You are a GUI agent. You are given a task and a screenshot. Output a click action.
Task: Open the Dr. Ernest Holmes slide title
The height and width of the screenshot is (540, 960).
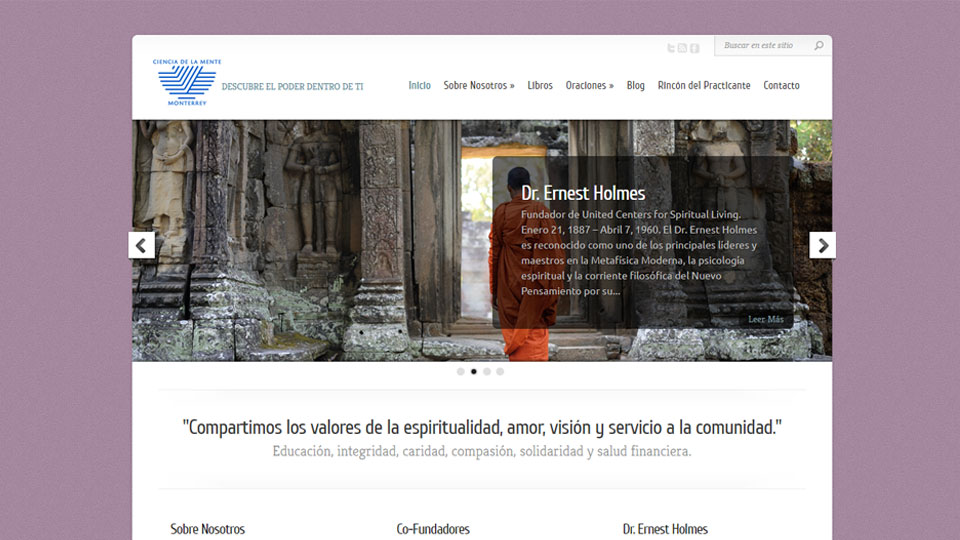pos(583,193)
